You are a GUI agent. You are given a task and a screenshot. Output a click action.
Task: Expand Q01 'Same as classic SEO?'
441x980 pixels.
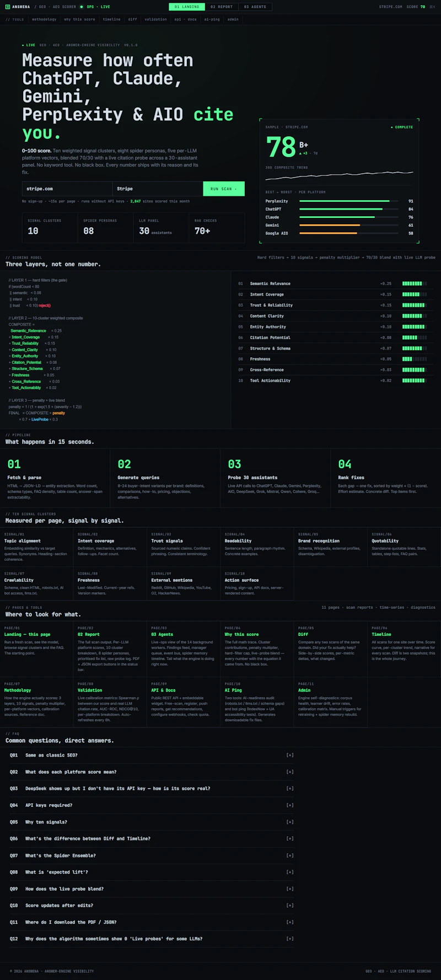coord(152,755)
